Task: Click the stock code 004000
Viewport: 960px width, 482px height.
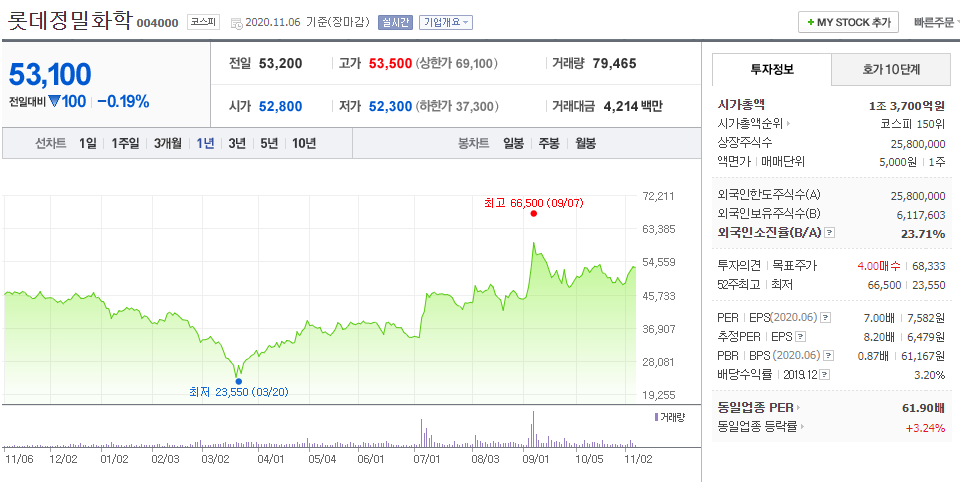Action: pos(157,23)
